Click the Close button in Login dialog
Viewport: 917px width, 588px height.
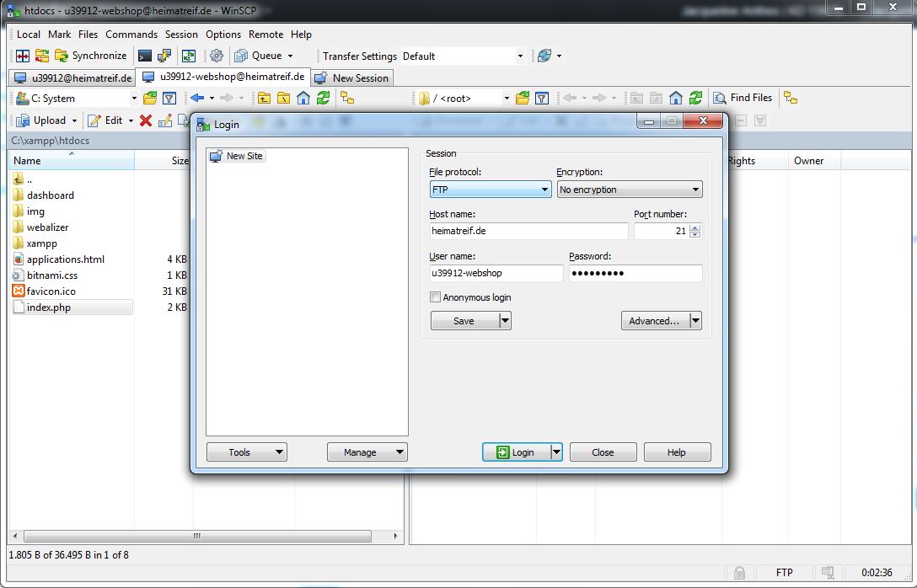(x=603, y=452)
